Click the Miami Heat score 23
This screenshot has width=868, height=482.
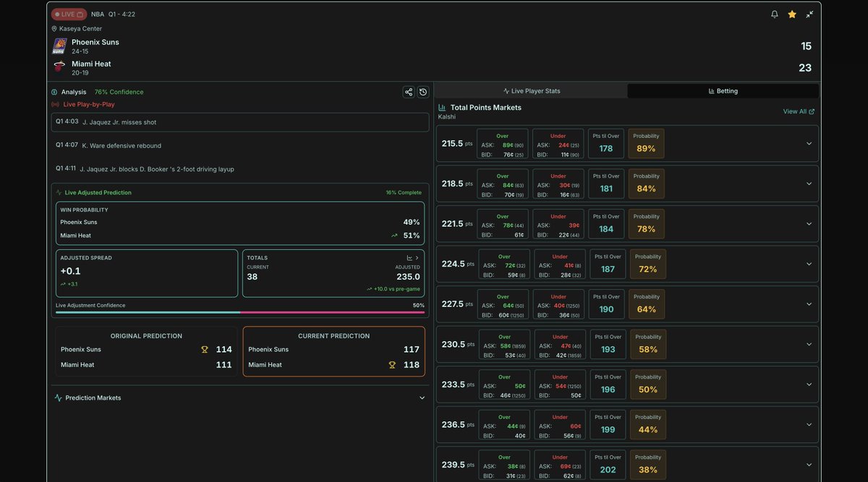point(805,68)
